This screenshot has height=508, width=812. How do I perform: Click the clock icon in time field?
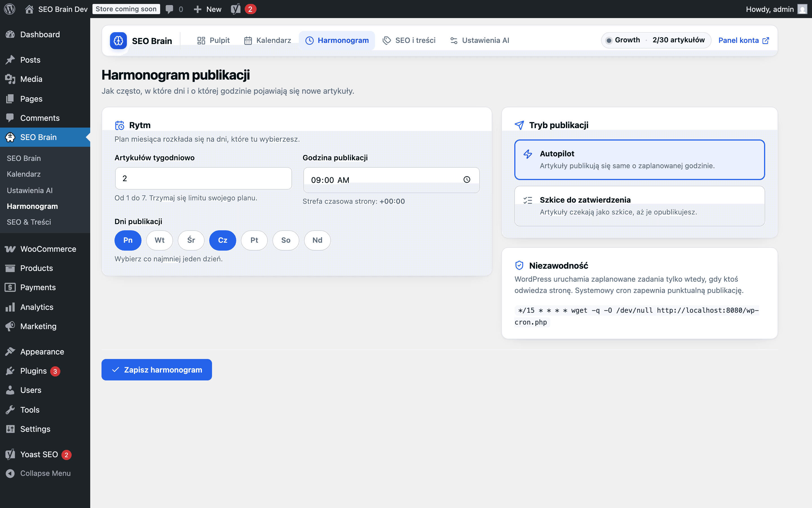coord(467,179)
